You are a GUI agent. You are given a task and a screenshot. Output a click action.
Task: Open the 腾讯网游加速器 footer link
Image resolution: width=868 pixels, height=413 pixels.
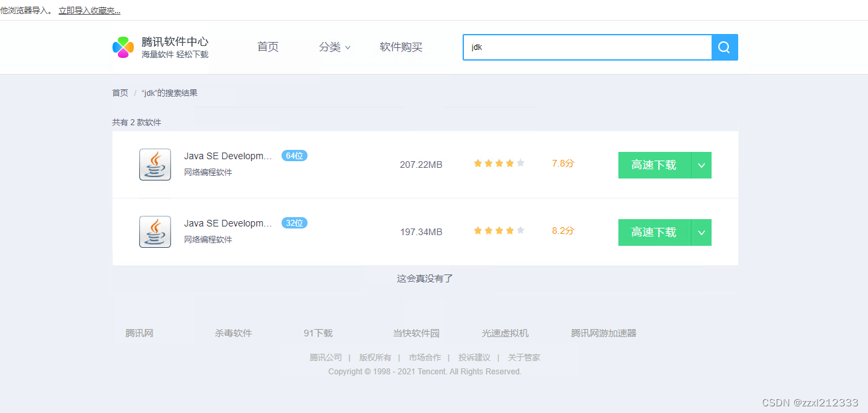click(x=604, y=333)
